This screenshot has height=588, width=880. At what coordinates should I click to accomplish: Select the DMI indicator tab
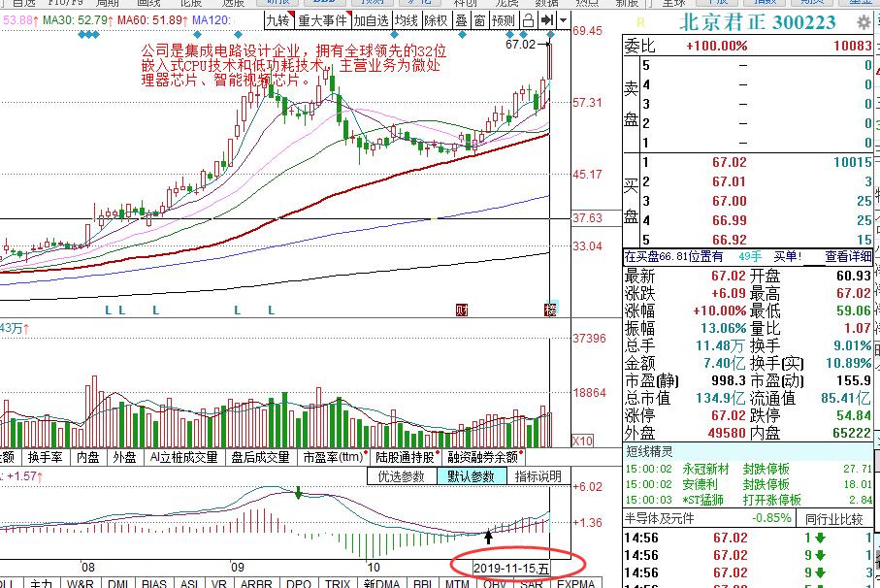[117, 583]
